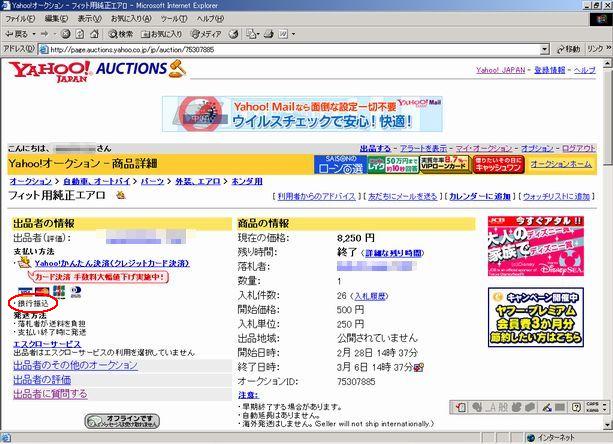The image size is (613, 444).
Task: Click the ヤフープレミアム campaign banner
Action: click(x=536, y=317)
